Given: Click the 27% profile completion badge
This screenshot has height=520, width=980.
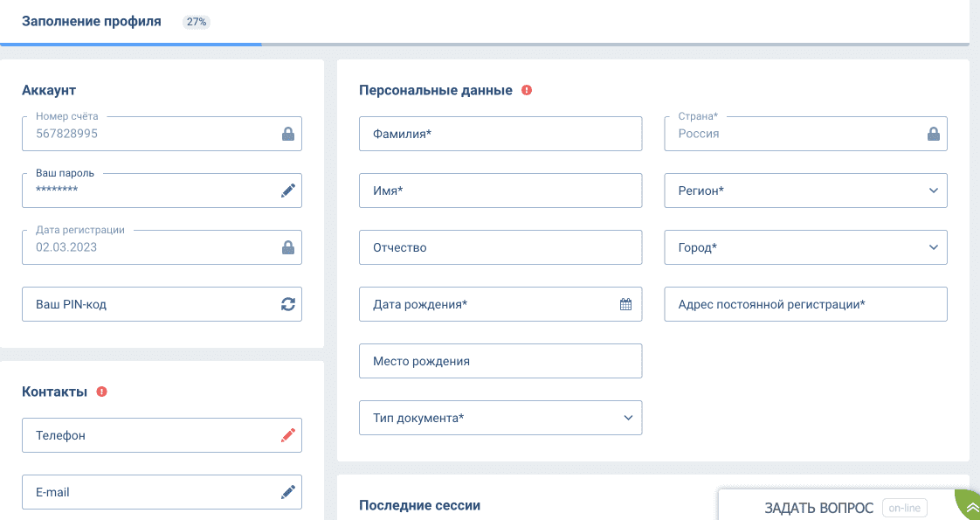Looking at the screenshot, I should pos(197,22).
